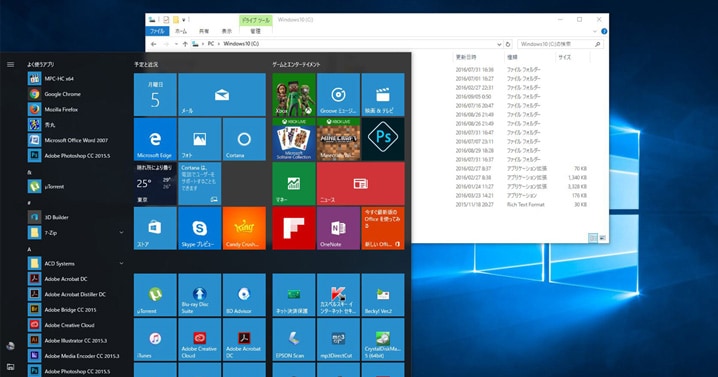Launch the Skype Preview tile
This screenshot has height=377, width=718.
click(x=200, y=228)
